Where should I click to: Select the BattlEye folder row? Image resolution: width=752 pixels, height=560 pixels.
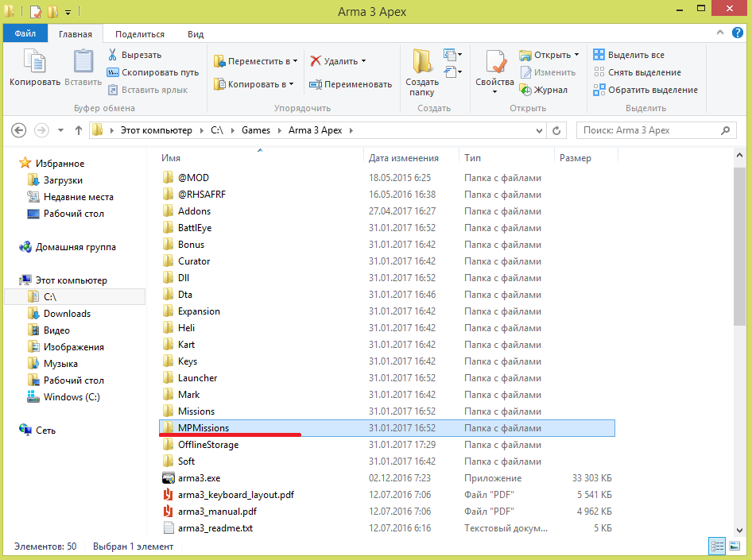pos(386,228)
